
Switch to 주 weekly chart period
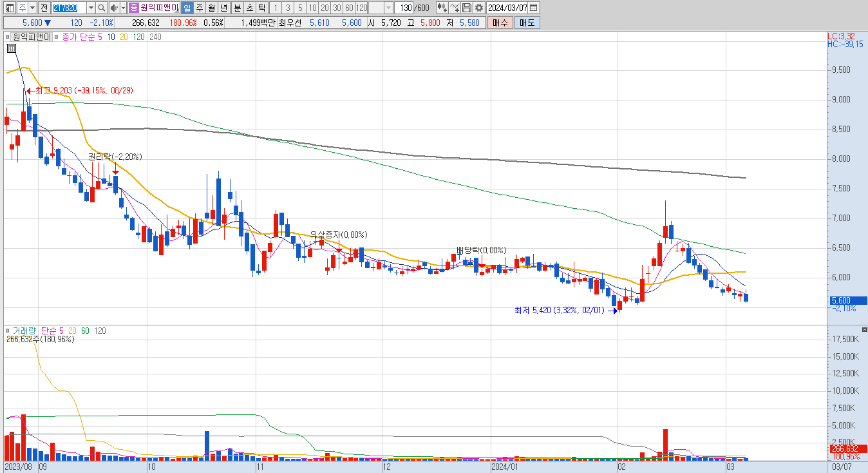pyautogui.click(x=200, y=8)
